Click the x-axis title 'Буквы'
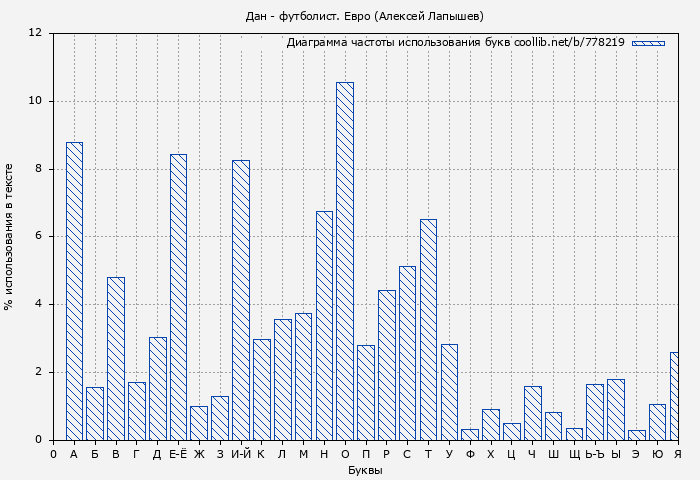700x480 pixels. coord(364,470)
